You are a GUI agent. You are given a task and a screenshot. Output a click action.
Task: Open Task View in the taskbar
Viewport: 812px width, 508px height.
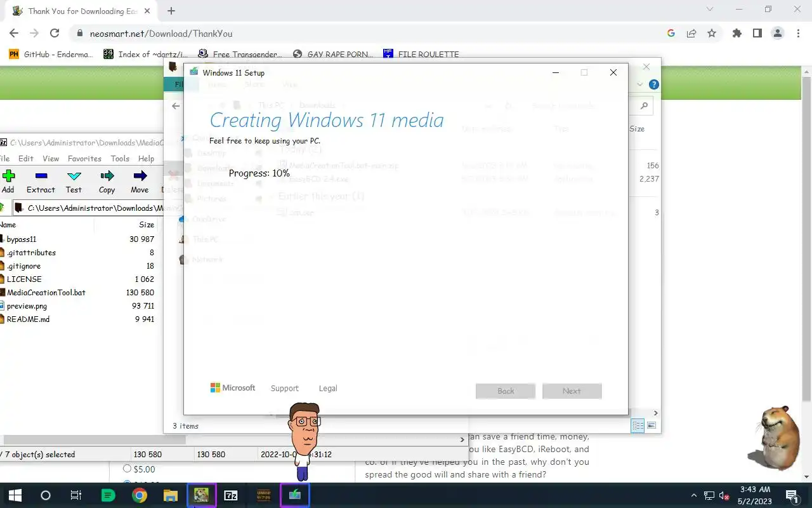(x=76, y=495)
